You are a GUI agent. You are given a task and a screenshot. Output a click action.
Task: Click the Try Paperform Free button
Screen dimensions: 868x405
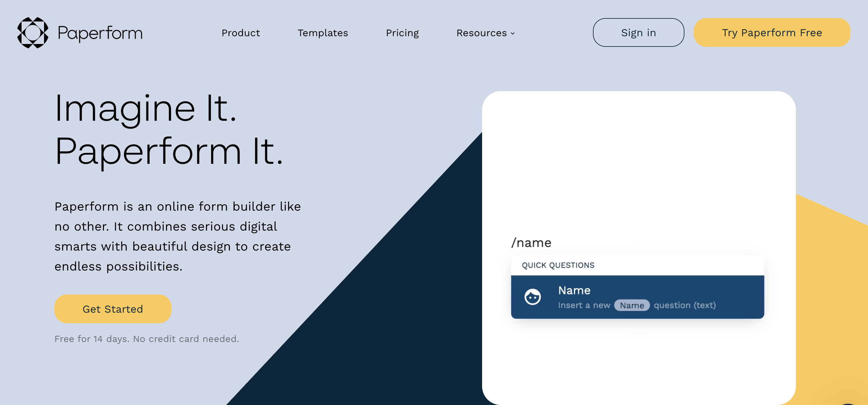[771, 32]
